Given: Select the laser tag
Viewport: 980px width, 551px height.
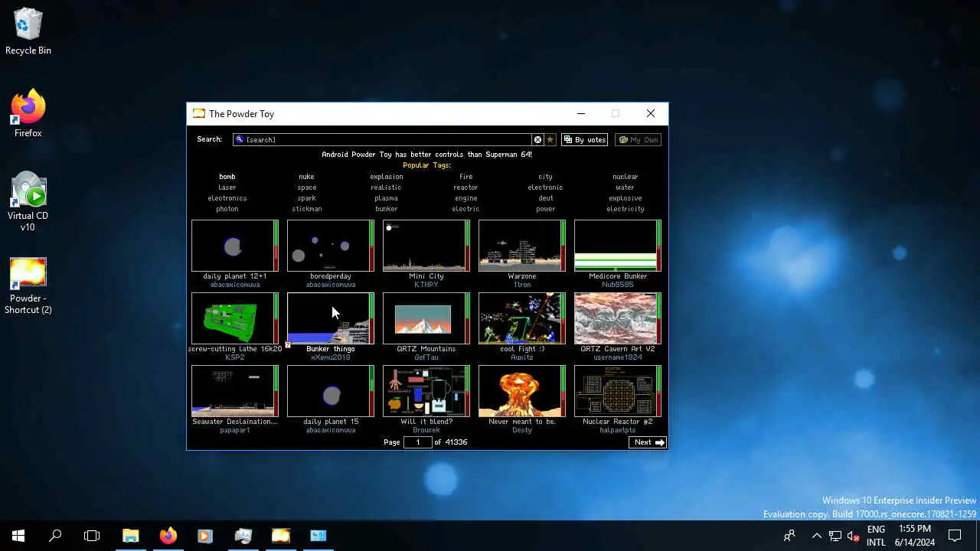Looking at the screenshot, I should (x=227, y=187).
